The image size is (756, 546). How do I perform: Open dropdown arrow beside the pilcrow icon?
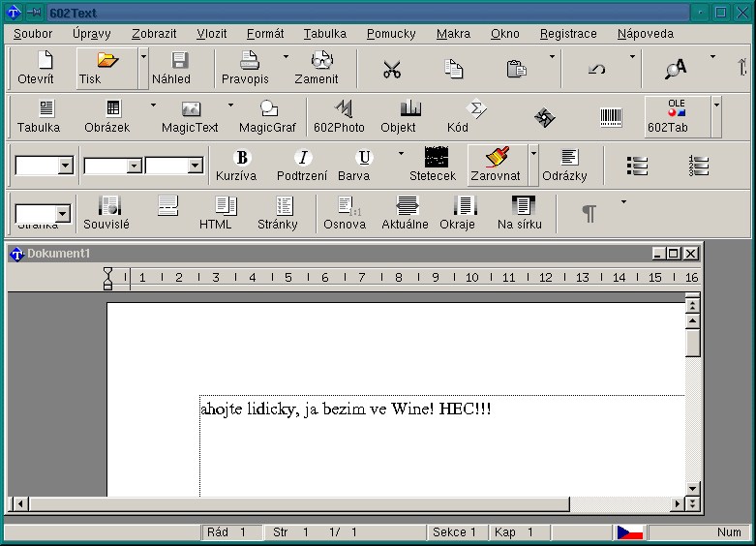tap(623, 201)
